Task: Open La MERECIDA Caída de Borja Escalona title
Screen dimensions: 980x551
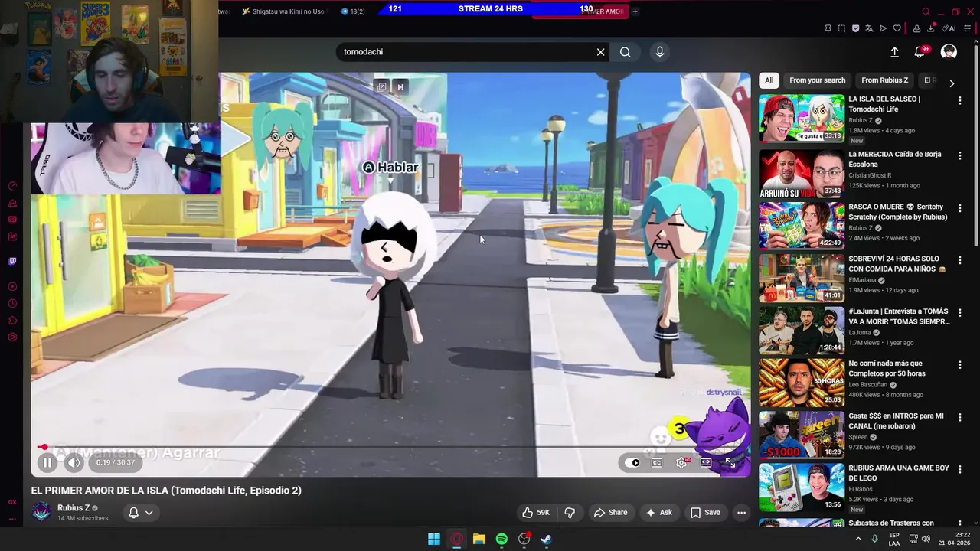Action: coord(895,159)
